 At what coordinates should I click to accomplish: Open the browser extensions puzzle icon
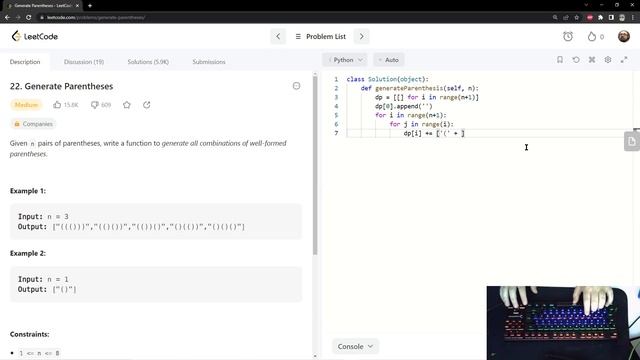600,18
